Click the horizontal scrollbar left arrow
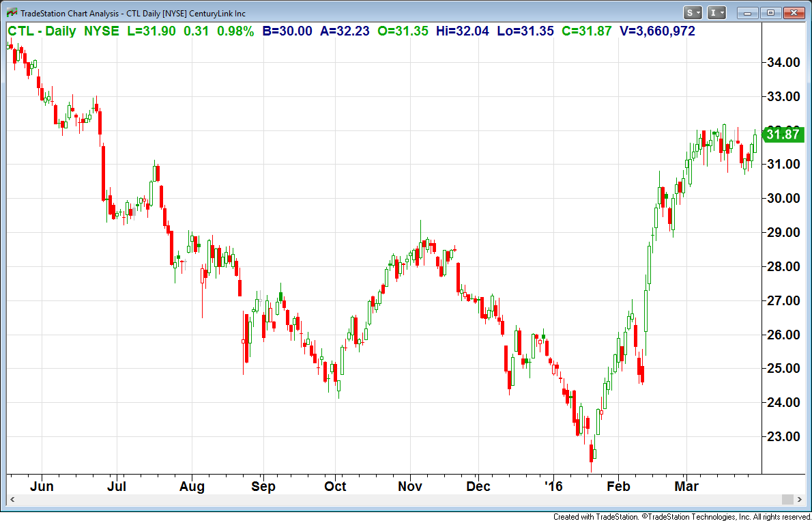This screenshot has width=812, height=521. (x=12, y=500)
